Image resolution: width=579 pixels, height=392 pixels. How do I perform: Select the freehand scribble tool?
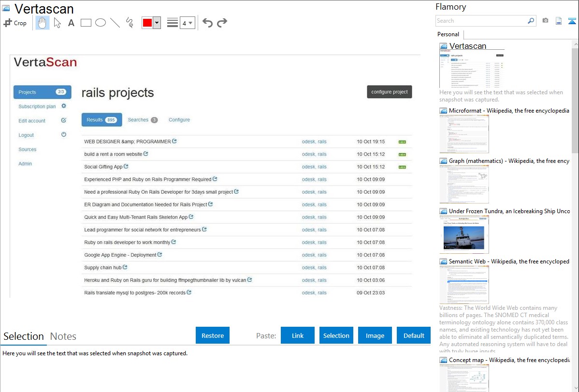point(130,23)
